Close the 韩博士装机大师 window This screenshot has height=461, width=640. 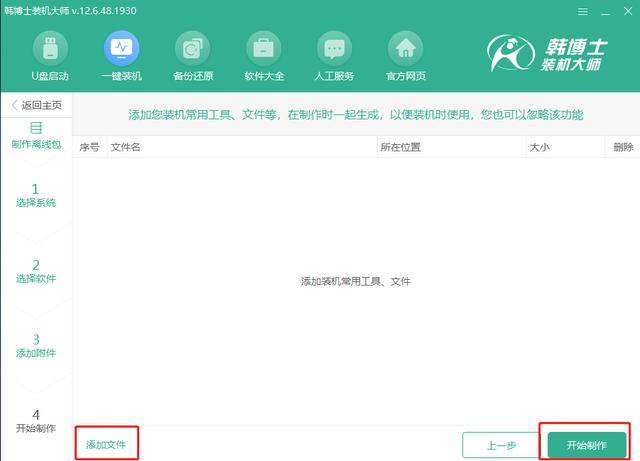(x=628, y=11)
